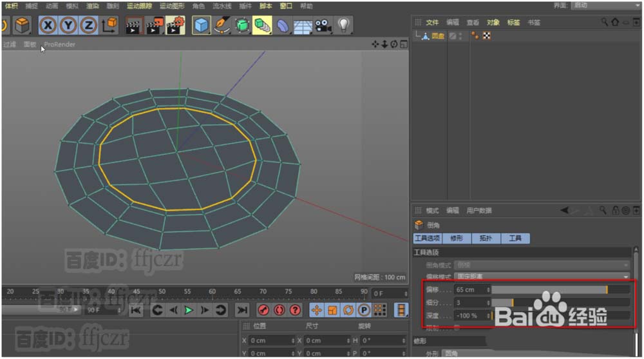Open the 脚本 menu

point(267,6)
